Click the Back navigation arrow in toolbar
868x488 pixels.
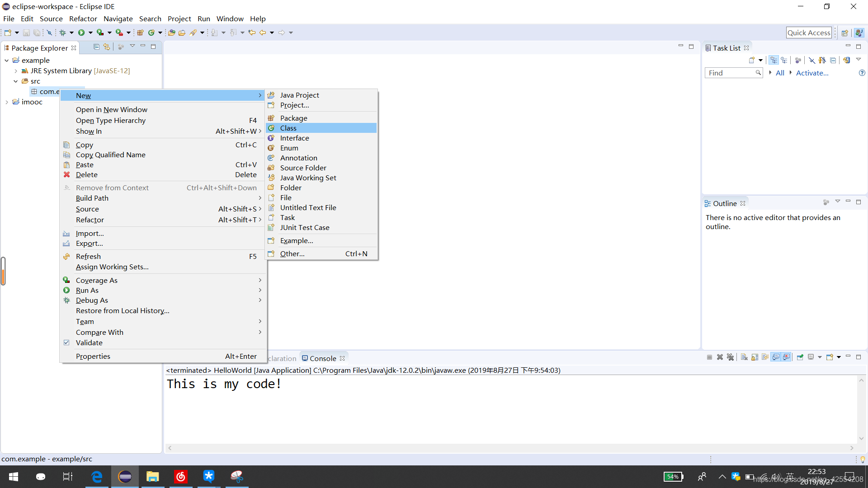click(x=263, y=33)
